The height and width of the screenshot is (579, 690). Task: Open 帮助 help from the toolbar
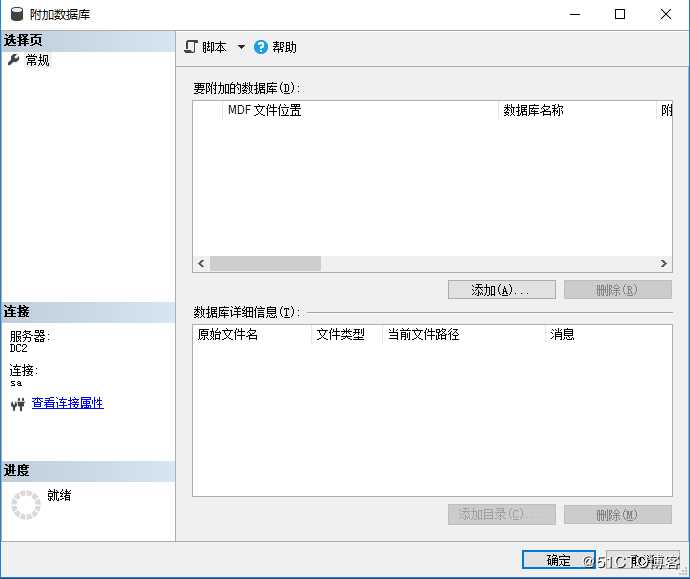[284, 47]
